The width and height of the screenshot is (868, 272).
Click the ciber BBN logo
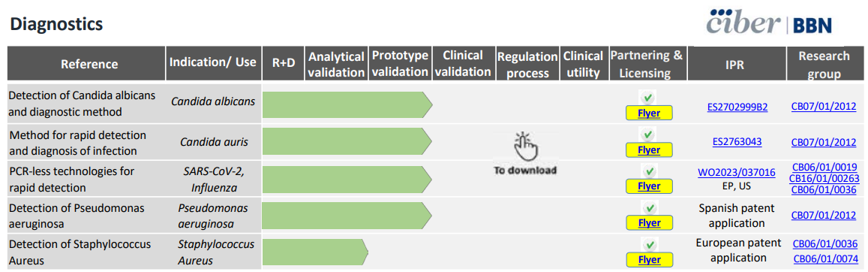coord(773,25)
